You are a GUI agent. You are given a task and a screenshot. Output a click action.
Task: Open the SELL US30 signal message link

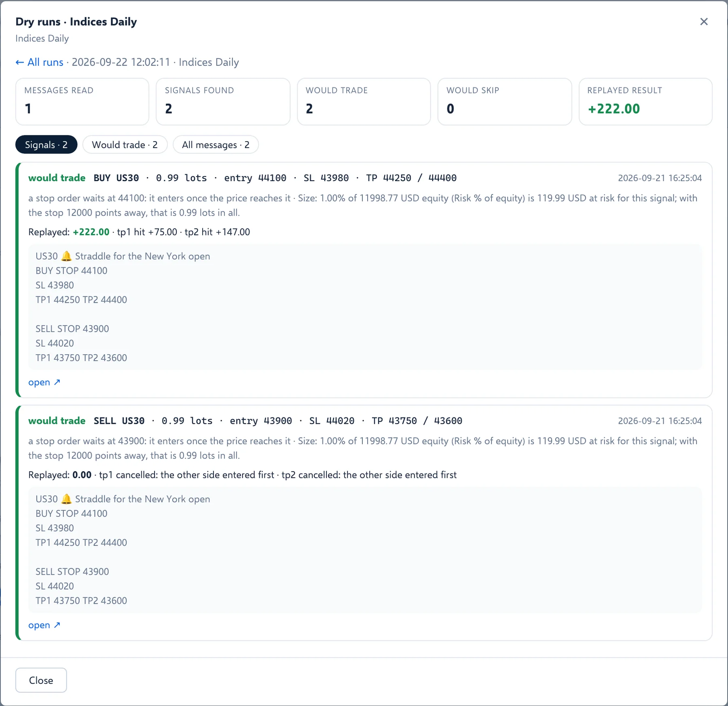[x=44, y=625]
